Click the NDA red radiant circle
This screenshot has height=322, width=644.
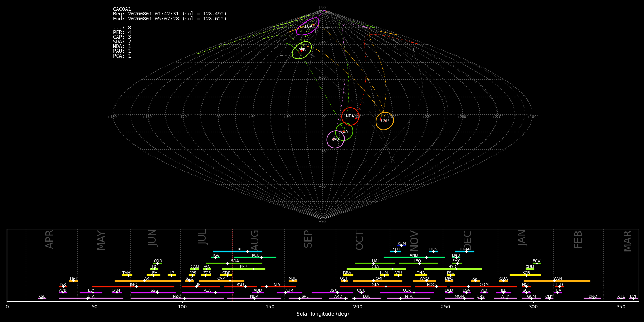350,116
